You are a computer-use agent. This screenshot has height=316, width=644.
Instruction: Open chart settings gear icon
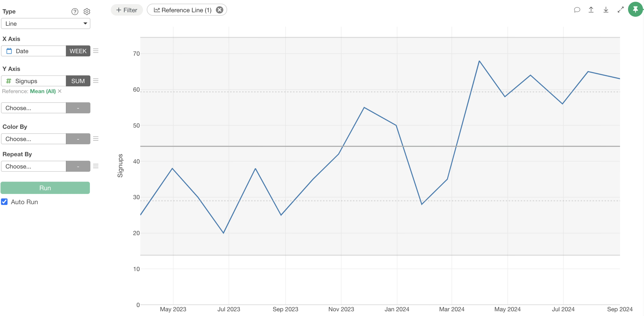click(x=87, y=12)
